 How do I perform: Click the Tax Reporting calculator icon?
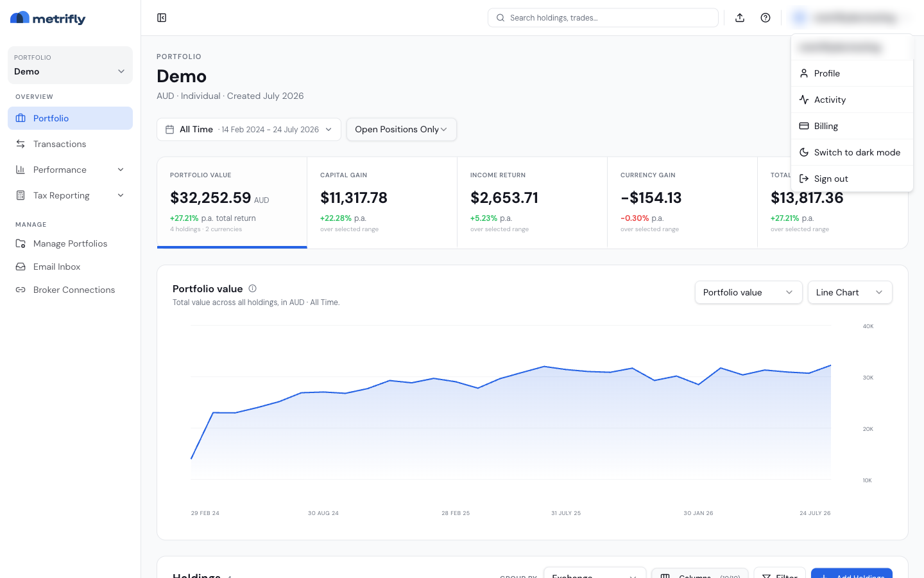(x=21, y=195)
